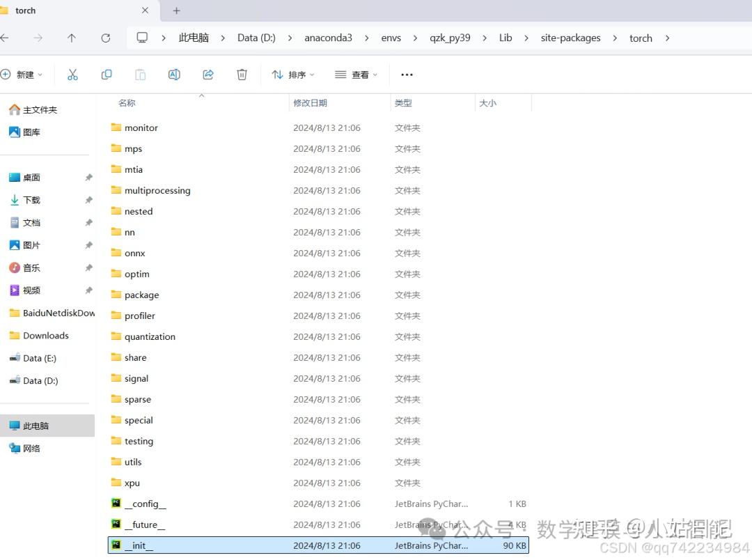The height and width of the screenshot is (560, 752).
Task: Delete the selected __init__ file via toolbar
Action: 242,75
